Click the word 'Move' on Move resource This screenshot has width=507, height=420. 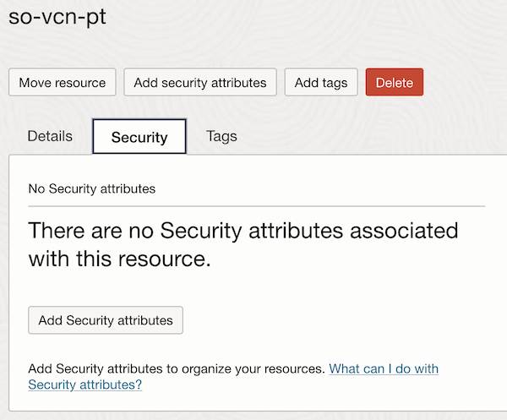(x=35, y=83)
